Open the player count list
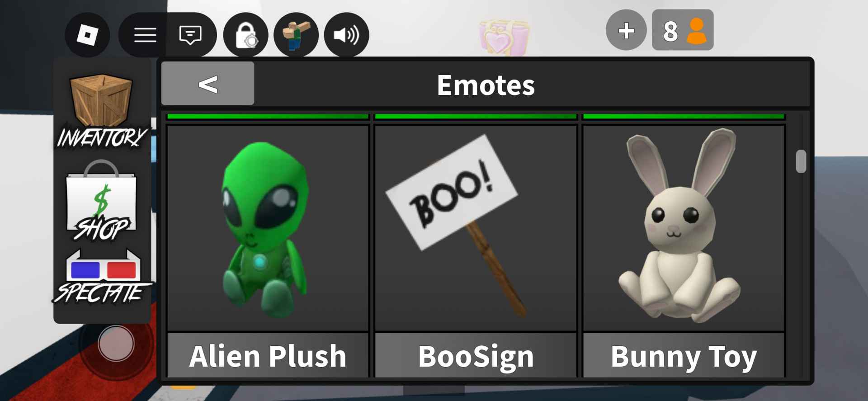Screen dimensions: 868x401 coord(683,30)
